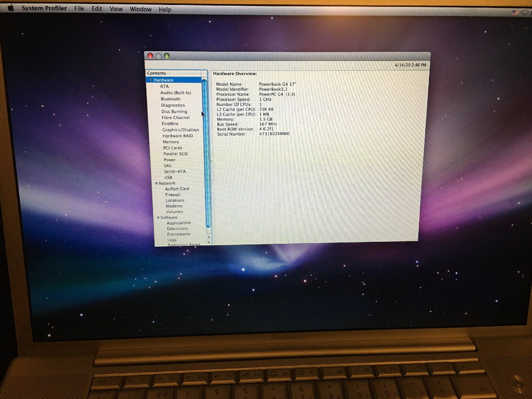This screenshot has height=399, width=532.
Task: Open the File menu
Action: (79, 8)
